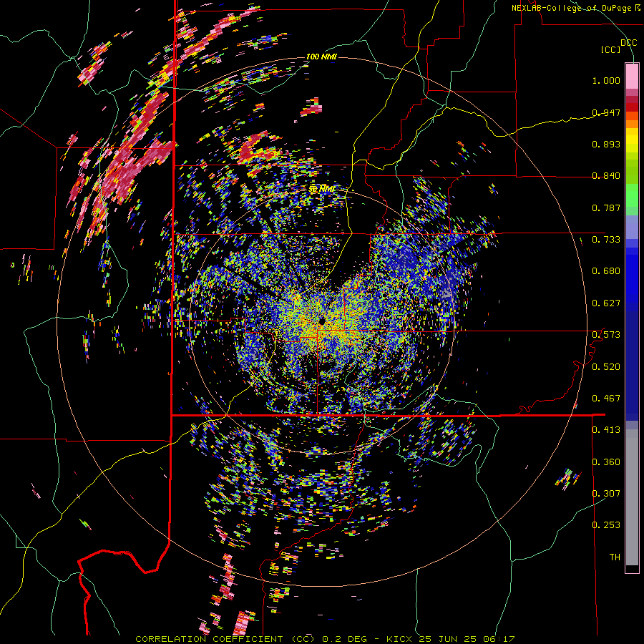Click the TH label at the legend bottom
Viewport: 644px width, 644px height.
[x=615, y=557]
